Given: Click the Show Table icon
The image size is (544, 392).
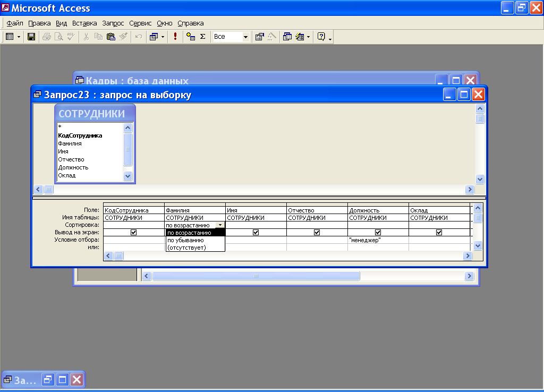Looking at the screenshot, I should [x=191, y=37].
